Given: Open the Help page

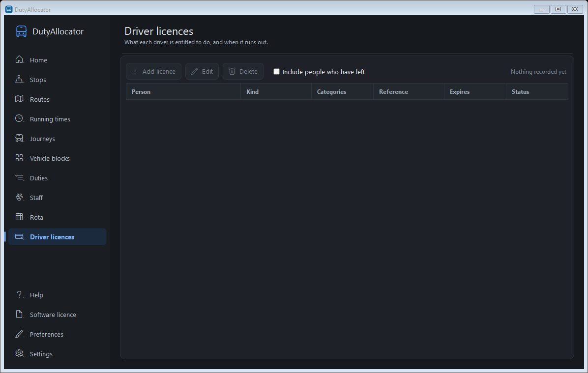Looking at the screenshot, I should (x=57, y=295).
